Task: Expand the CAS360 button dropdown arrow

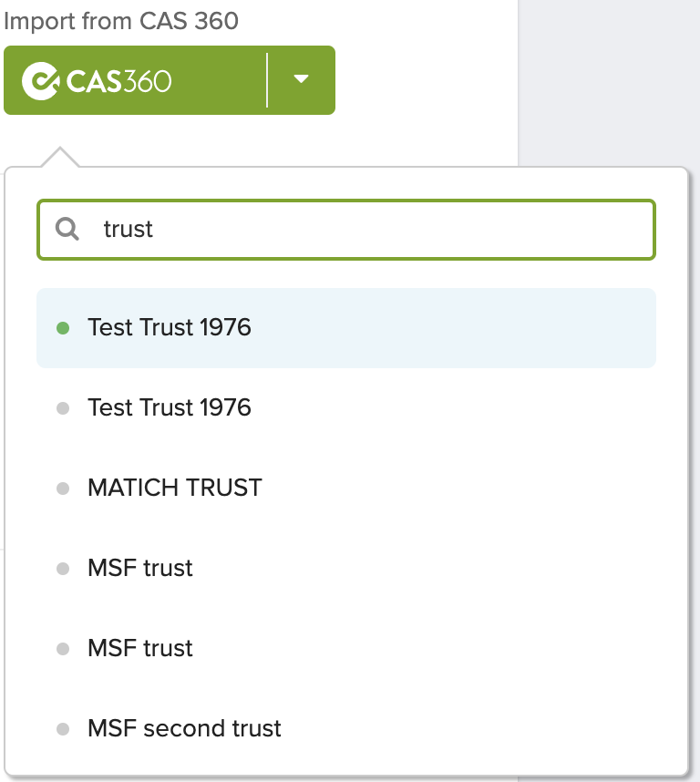Action: [301, 79]
